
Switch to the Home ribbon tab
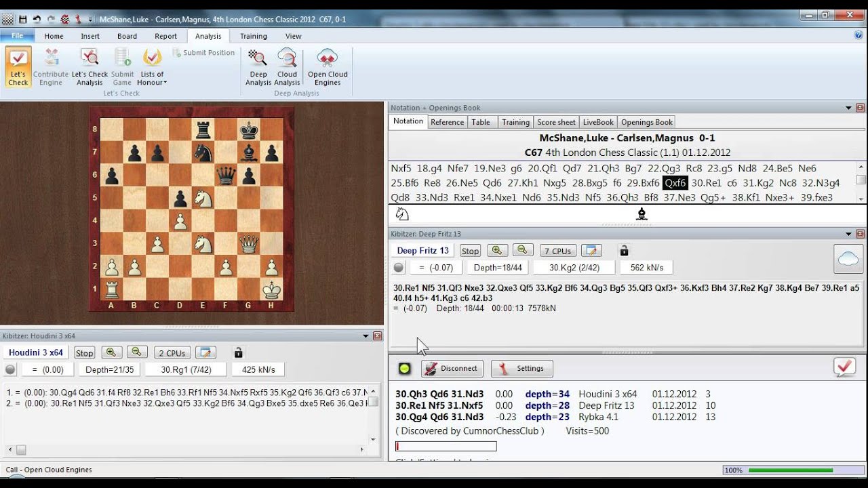[54, 37]
